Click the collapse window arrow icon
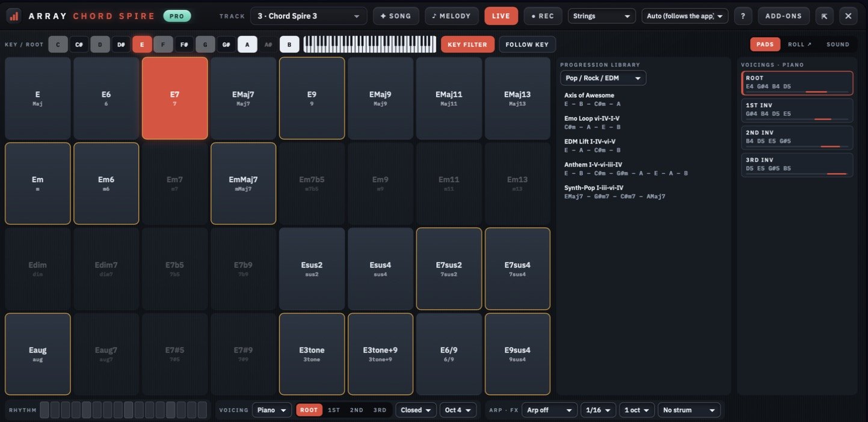Screen dimensions: 868x422 click(x=823, y=16)
